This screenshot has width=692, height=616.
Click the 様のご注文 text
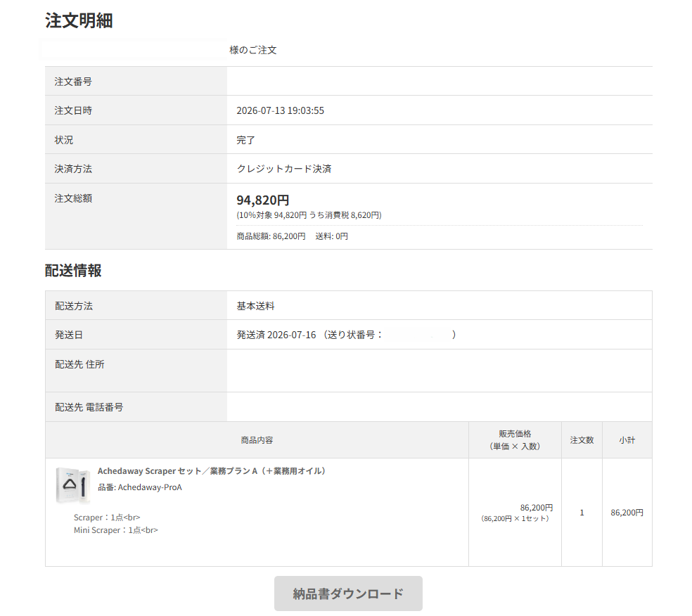tap(253, 50)
